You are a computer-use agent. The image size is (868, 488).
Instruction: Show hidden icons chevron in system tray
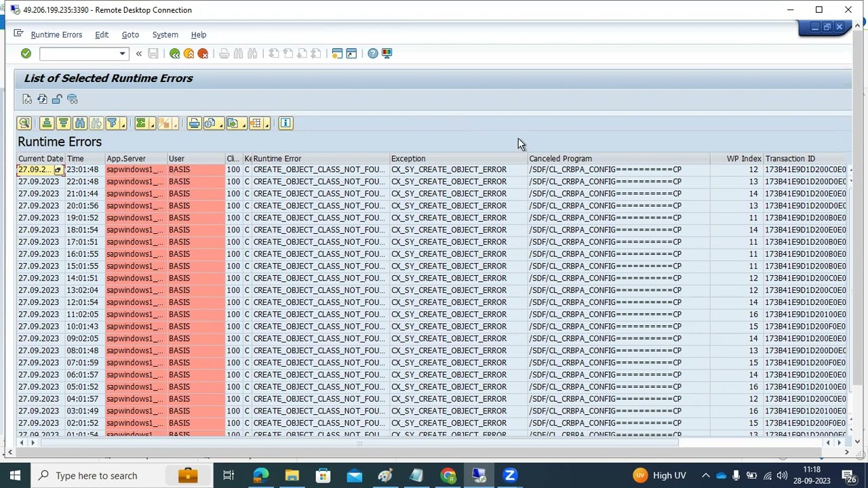[705, 476]
